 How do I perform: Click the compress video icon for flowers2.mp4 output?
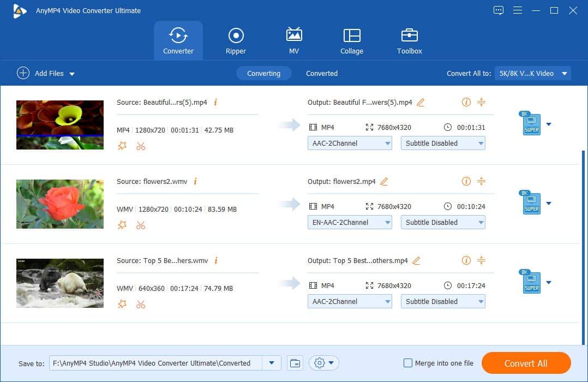pyautogui.click(x=481, y=181)
